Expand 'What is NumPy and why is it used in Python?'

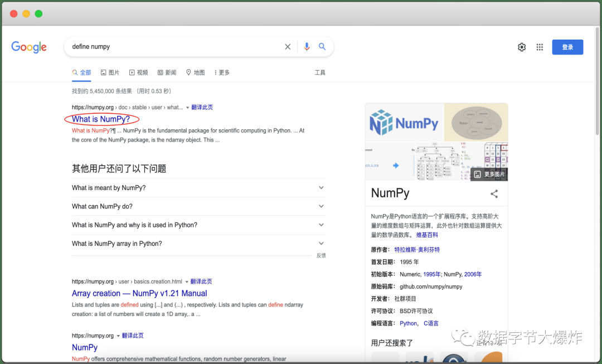198,225
